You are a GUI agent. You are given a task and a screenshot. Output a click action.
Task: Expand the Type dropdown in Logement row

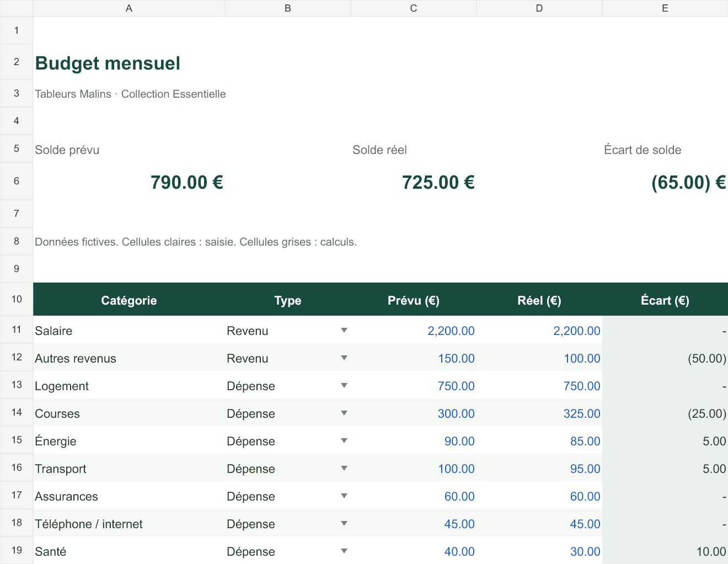point(344,386)
